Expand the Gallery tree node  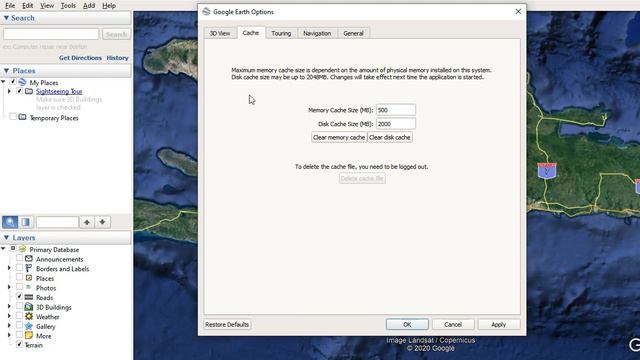click(x=9, y=326)
